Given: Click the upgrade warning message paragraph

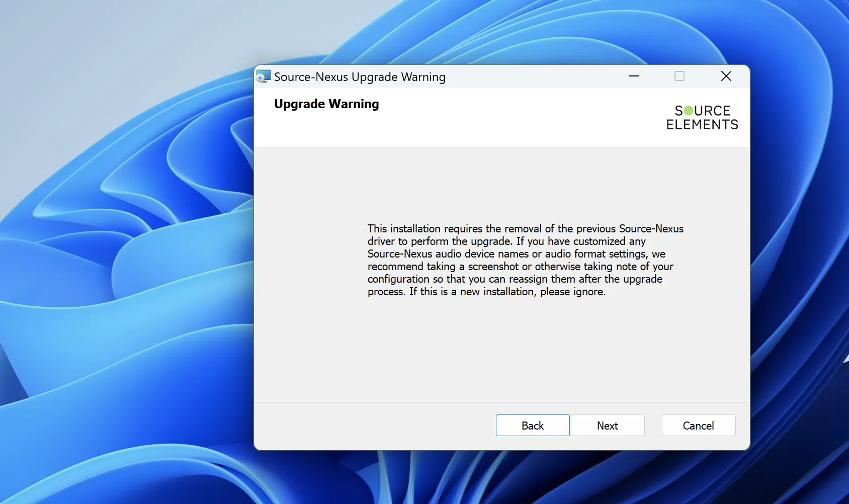Looking at the screenshot, I should click(x=526, y=260).
